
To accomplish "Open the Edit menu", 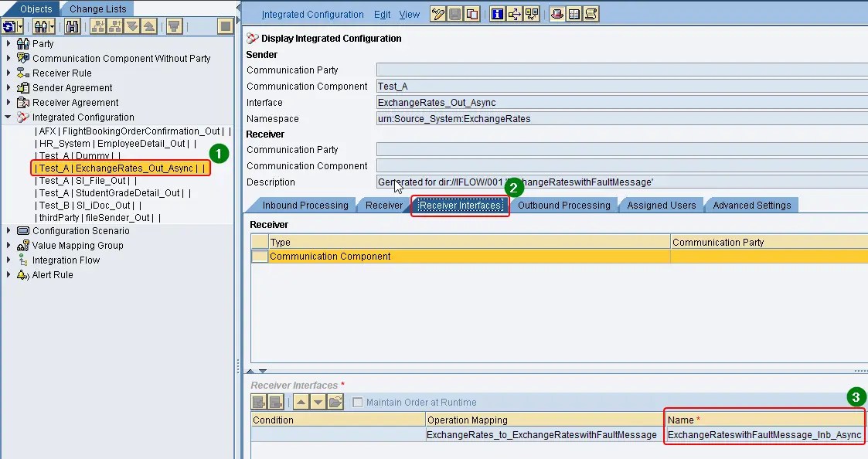I will [382, 14].
